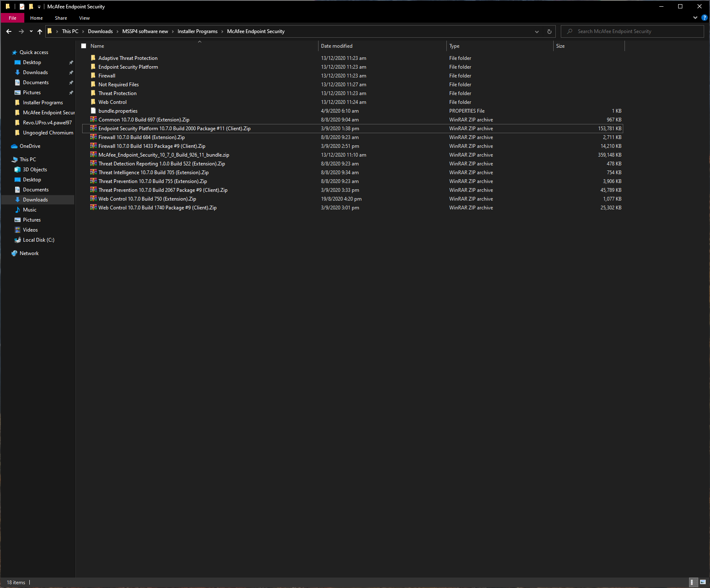Toggle the select-all checkbox in header
Image resolution: width=710 pixels, height=588 pixels.
click(x=84, y=46)
